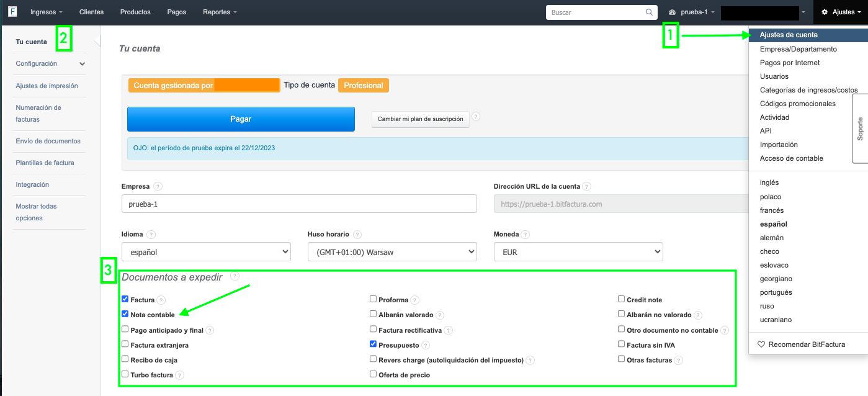
Task: Click the BitFactura logo icon
Action: [12, 12]
